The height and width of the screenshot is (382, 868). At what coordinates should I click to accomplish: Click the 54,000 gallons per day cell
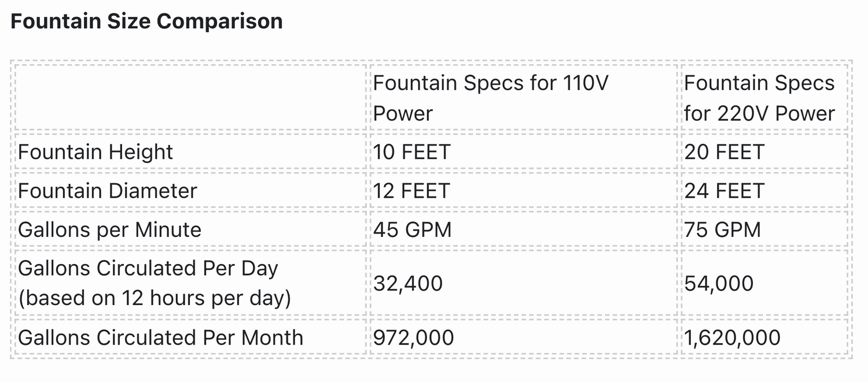719,283
